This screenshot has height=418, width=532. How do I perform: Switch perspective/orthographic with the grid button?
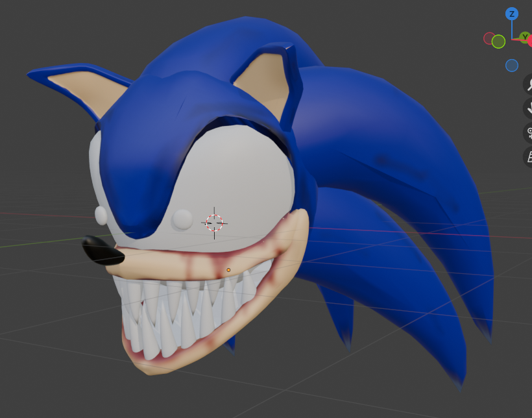coord(528,157)
